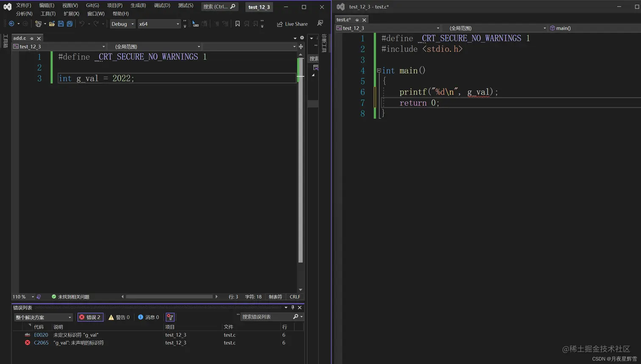Viewport: 641px width, 364px height.
Task: Open the global scope dropdown in test.c window
Action: tap(495, 28)
